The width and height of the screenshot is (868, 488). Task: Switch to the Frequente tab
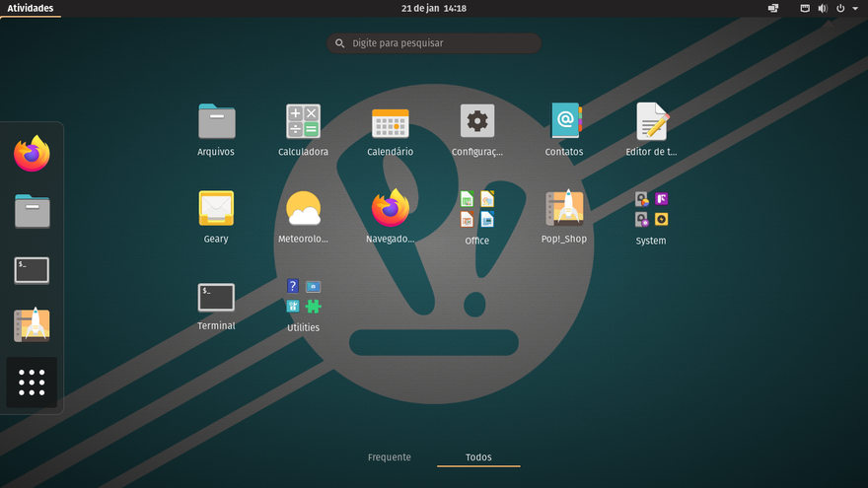(x=390, y=457)
